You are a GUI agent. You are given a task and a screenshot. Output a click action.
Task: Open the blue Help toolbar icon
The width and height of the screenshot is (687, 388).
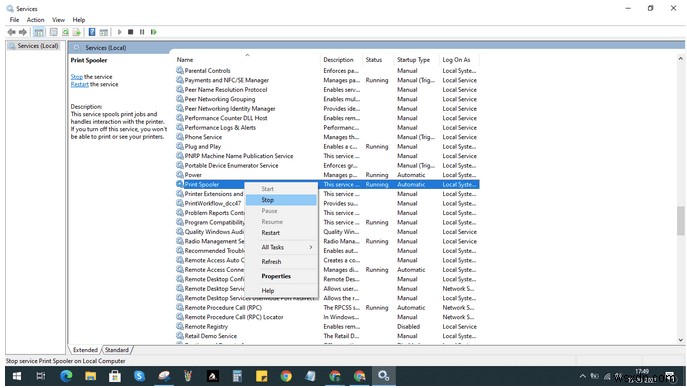click(x=92, y=32)
